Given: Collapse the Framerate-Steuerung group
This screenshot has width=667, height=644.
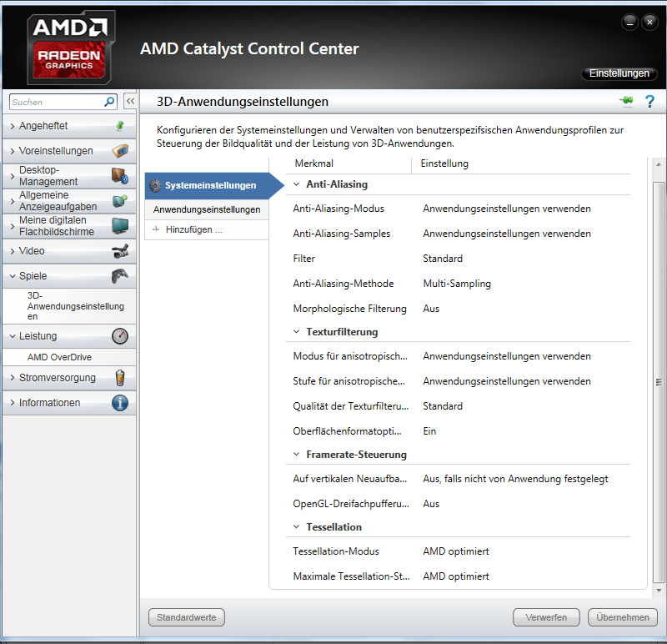Looking at the screenshot, I should (297, 454).
